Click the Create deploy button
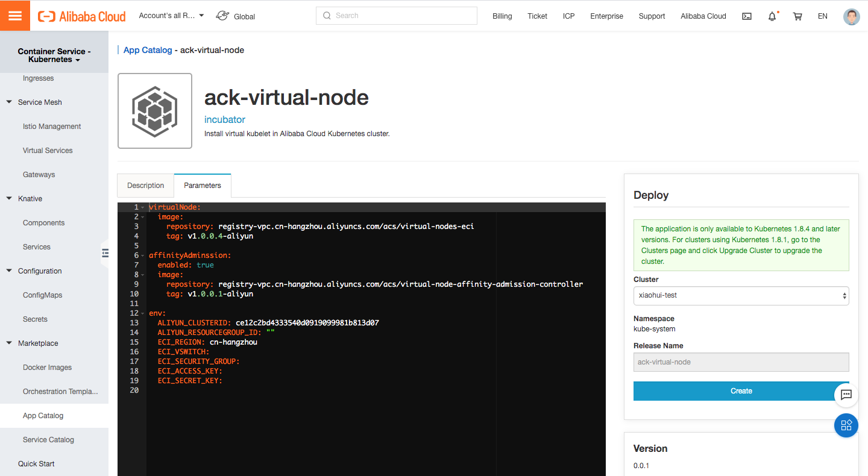This screenshot has height=476, width=868. [x=741, y=391]
